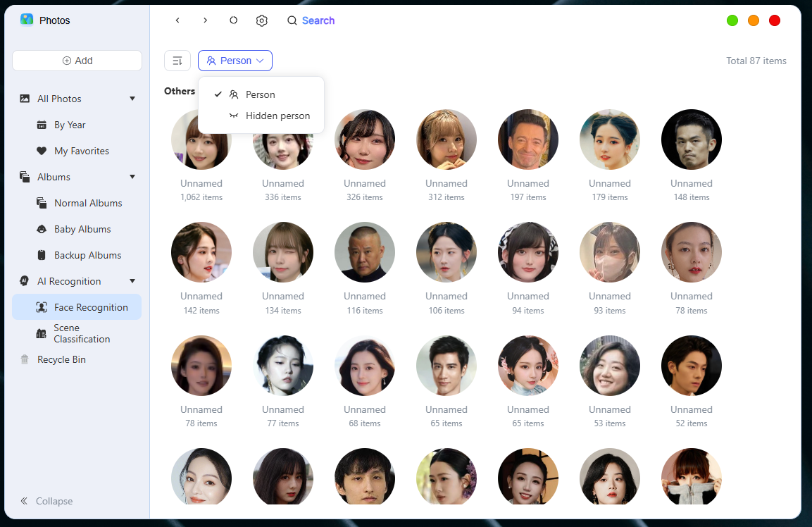Click the "53 items" count text
The width and height of the screenshot is (812, 527).
610,423
